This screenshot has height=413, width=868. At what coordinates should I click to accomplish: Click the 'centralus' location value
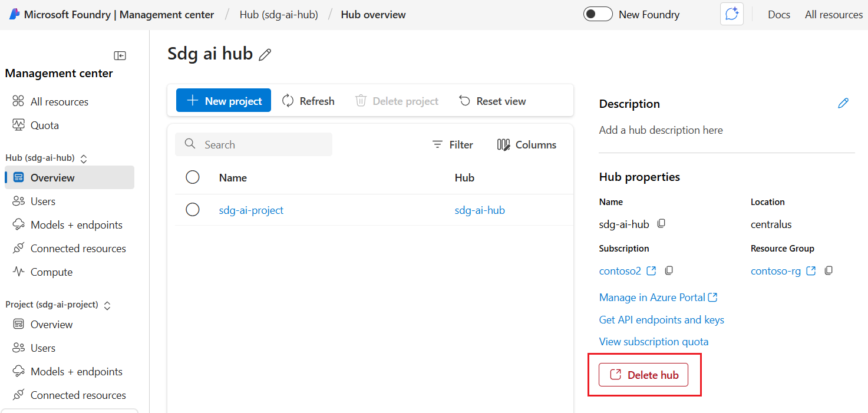[771, 224]
